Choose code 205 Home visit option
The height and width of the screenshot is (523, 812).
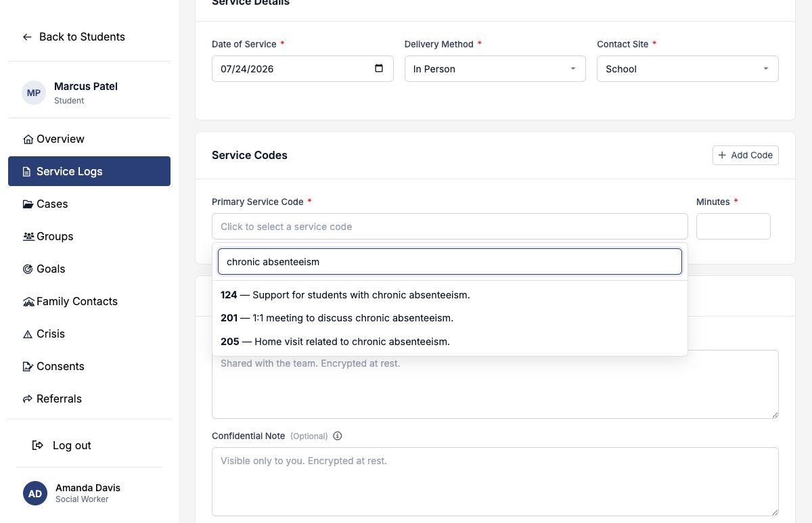(x=450, y=342)
